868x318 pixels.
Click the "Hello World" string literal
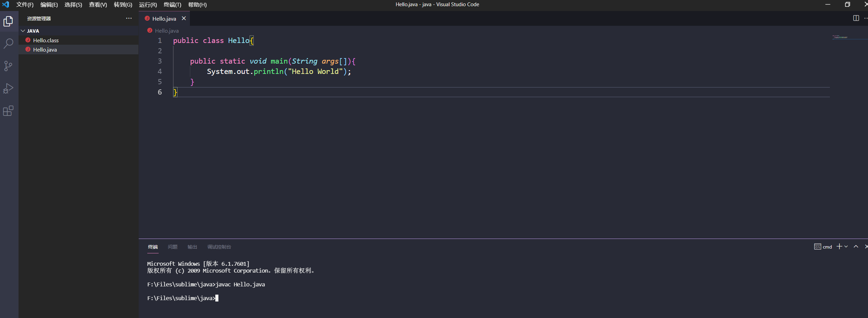click(x=315, y=72)
